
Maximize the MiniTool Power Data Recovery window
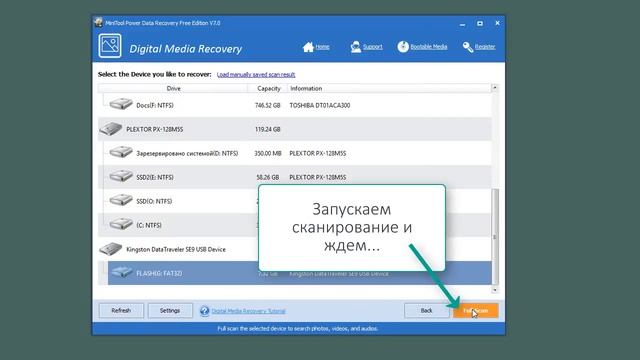click(x=480, y=24)
